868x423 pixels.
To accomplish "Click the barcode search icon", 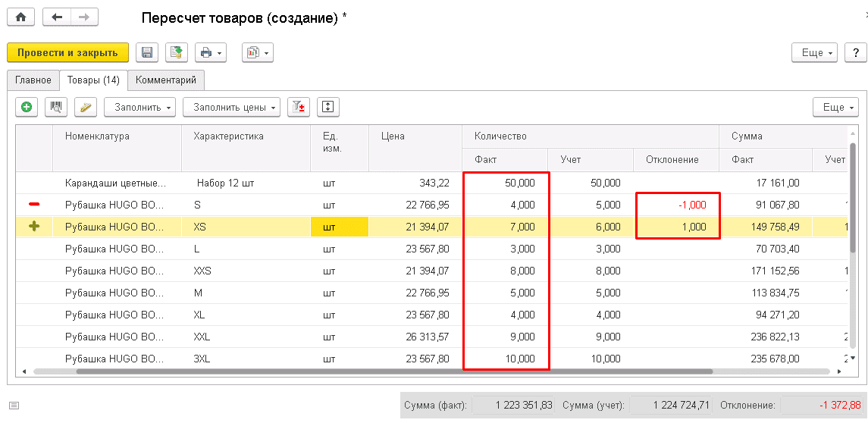I will tap(56, 107).
